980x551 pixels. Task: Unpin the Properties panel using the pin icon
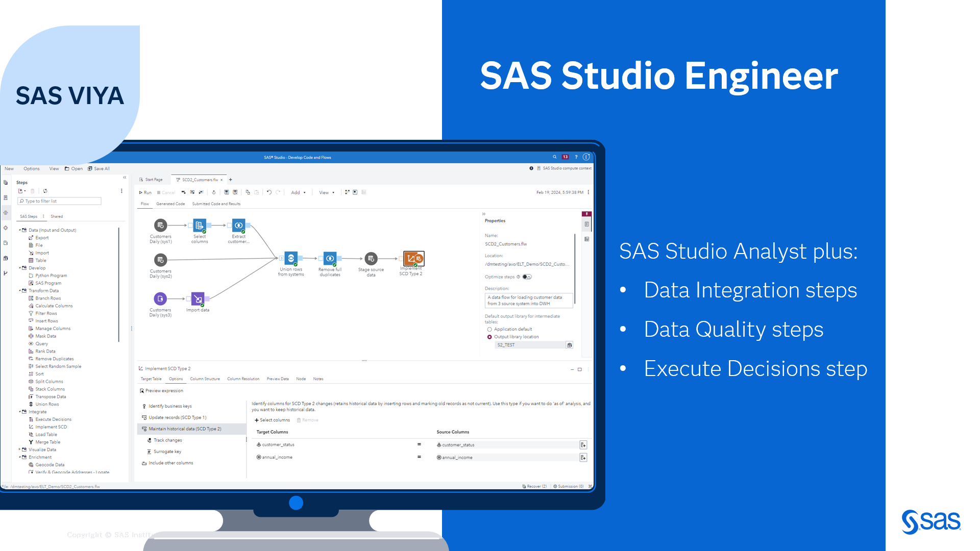(x=586, y=214)
